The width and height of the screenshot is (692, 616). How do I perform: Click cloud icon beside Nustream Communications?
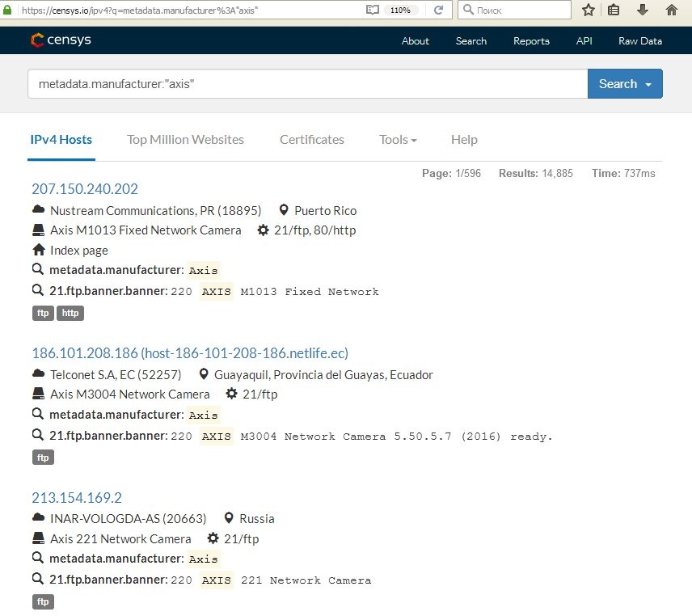[x=38, y=209]
